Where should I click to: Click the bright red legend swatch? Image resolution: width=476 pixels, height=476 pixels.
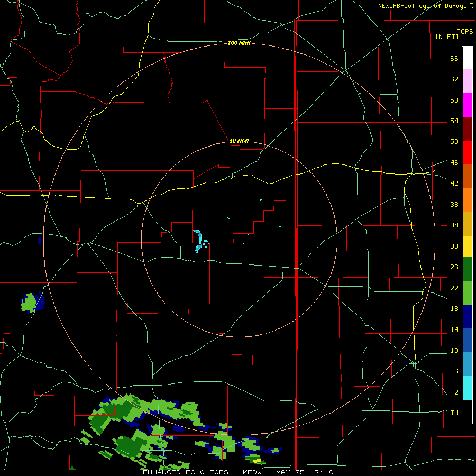click(x=467, y=152)
